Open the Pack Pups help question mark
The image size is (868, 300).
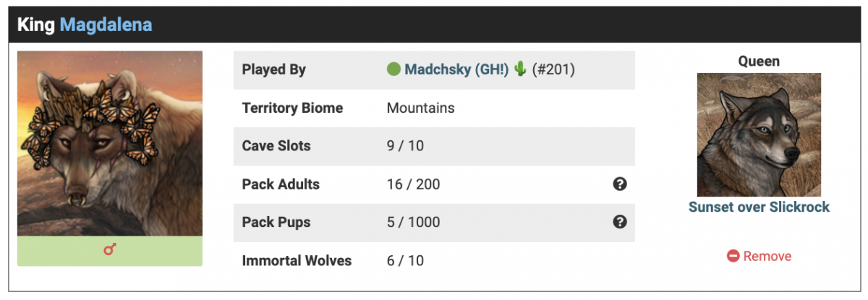click(619, 222)
